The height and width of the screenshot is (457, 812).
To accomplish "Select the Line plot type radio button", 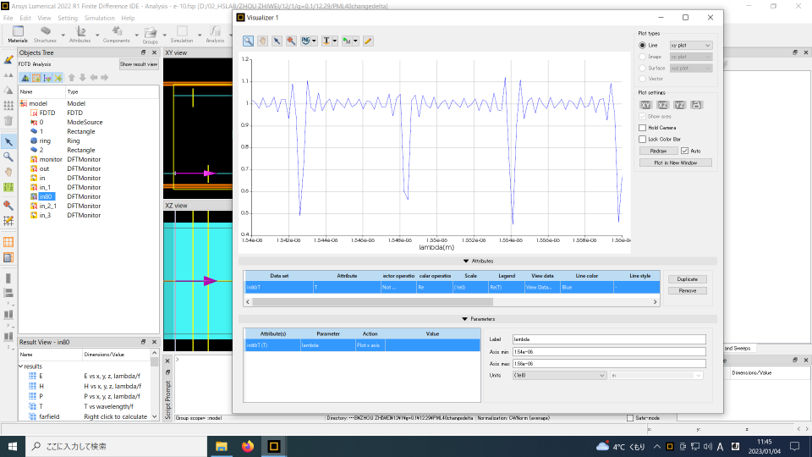I will [643, 45].
